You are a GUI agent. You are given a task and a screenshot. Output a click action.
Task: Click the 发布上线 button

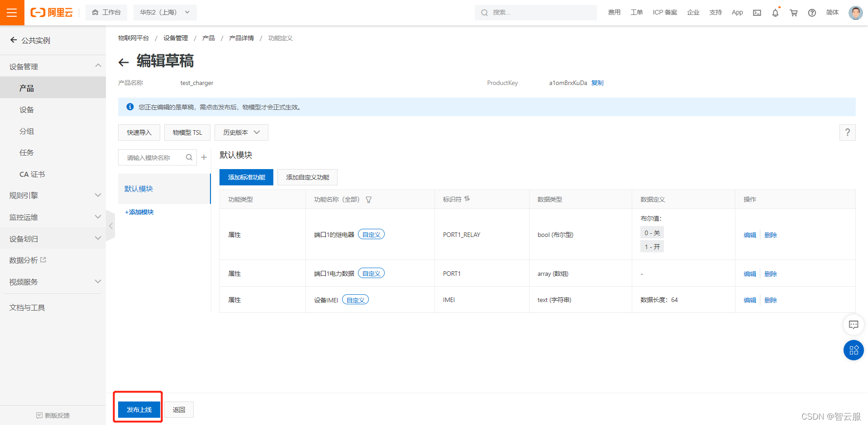click(139, 410)
